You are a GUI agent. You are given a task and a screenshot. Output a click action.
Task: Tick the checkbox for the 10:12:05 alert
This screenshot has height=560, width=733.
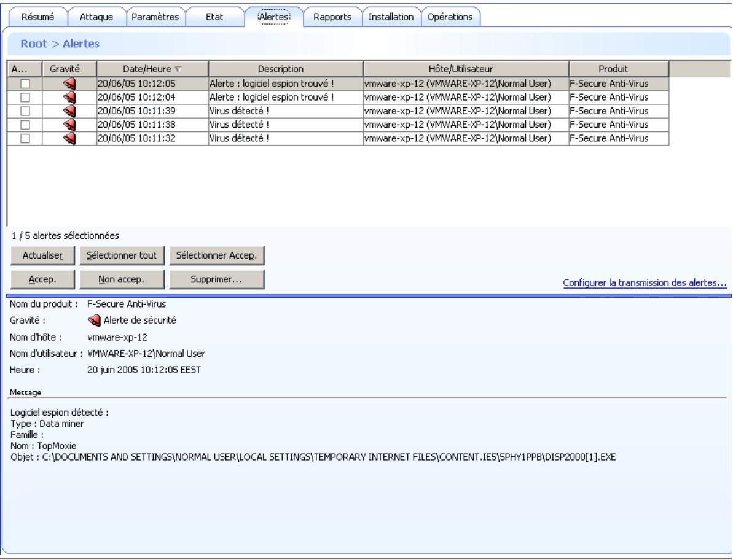pos(25,84)
